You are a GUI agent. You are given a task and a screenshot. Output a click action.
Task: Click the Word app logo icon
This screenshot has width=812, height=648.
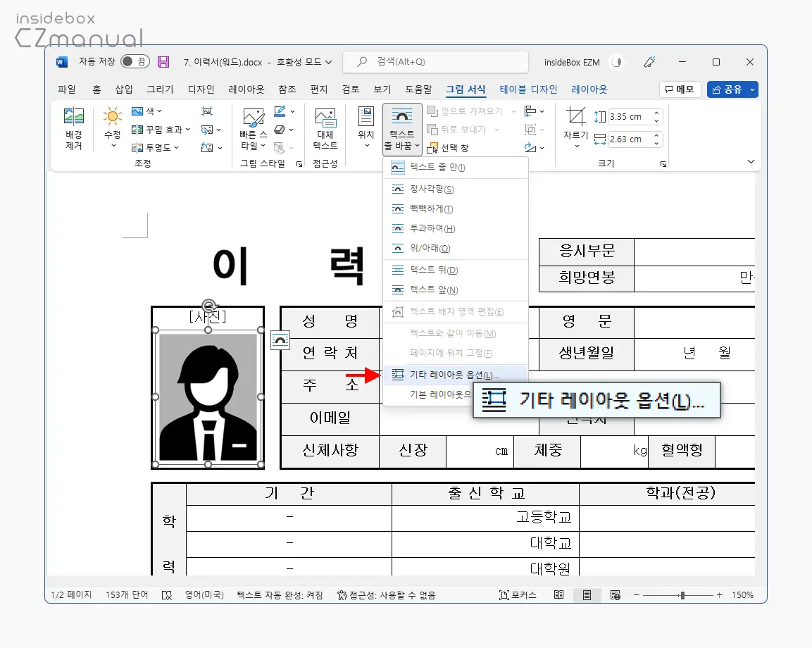tap(62, 62)
